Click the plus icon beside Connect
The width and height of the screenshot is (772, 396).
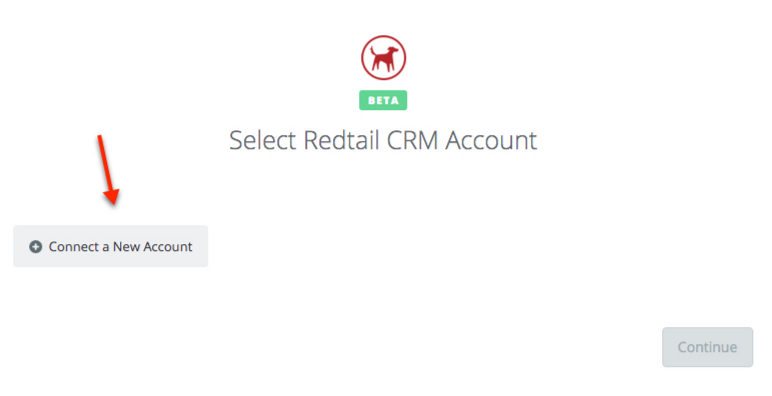tap(35, 246)
